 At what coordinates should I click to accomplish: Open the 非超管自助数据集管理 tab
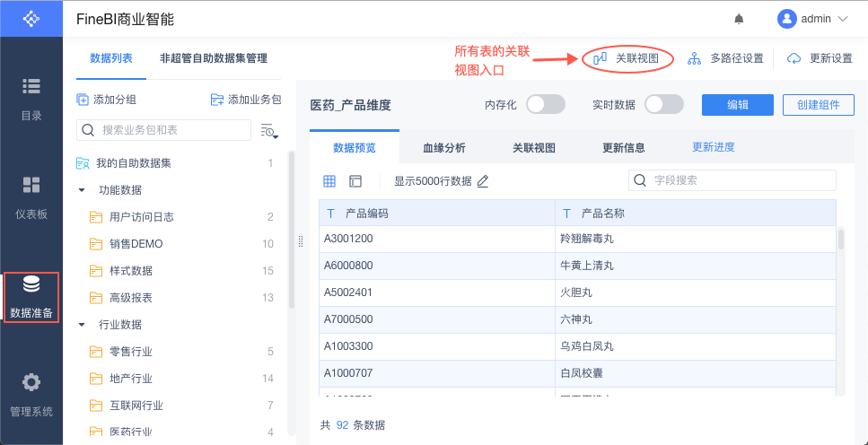pos(214,58)
